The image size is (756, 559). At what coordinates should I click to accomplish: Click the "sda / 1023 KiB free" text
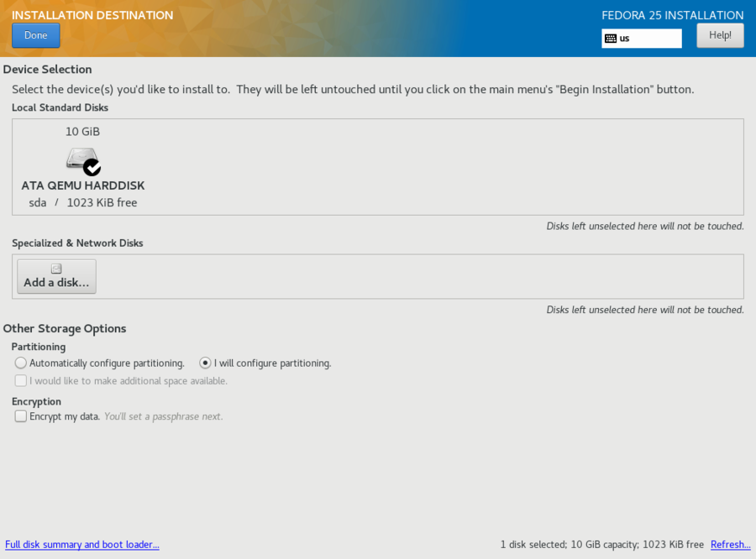pos(83,203)
